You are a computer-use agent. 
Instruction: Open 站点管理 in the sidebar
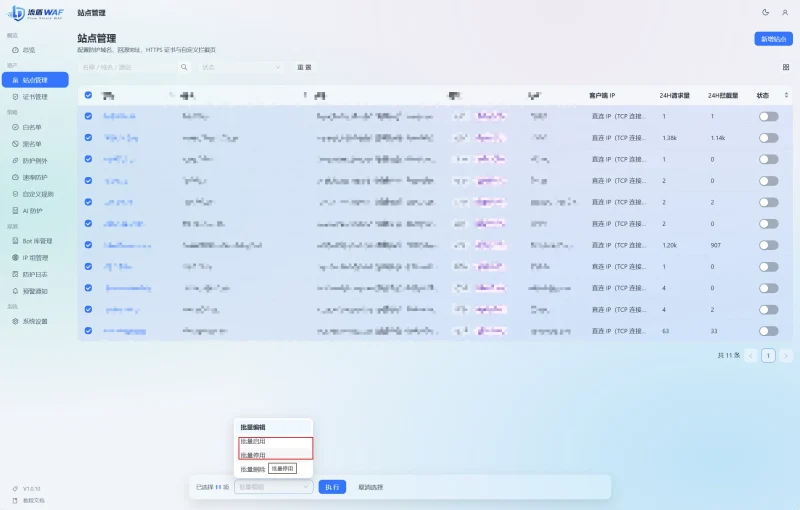pyautogui.click(x=35, y=80)
